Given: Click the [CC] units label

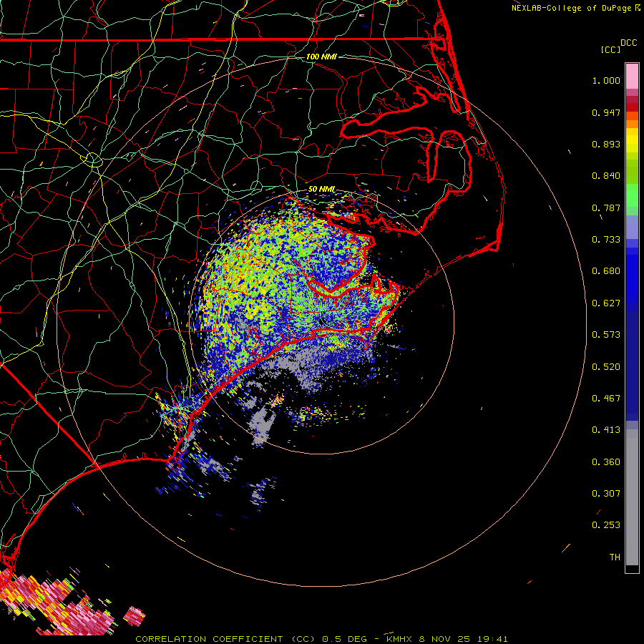Looking at the screenshot, I should (x=610, y=49).
